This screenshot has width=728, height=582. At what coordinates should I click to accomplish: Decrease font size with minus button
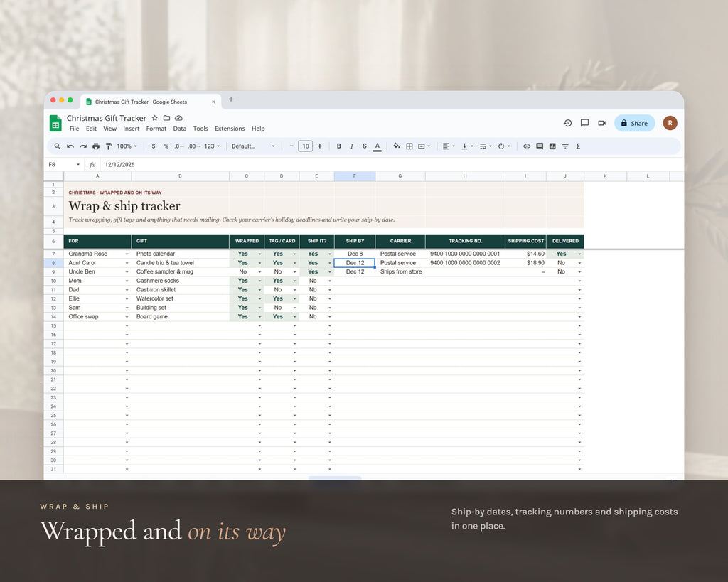point(291,146)
